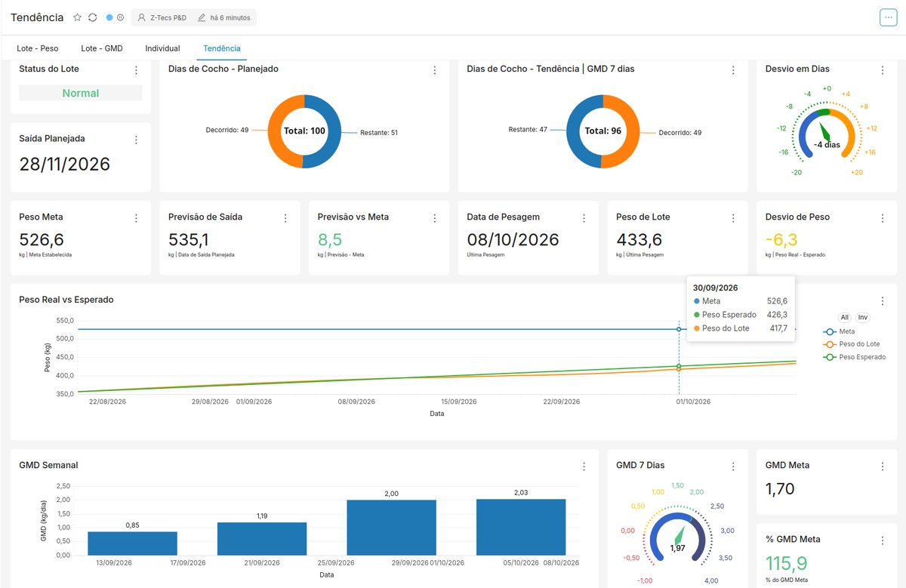Click the legend All button
The width and height of the screenshot is (906, 588).
844,318
